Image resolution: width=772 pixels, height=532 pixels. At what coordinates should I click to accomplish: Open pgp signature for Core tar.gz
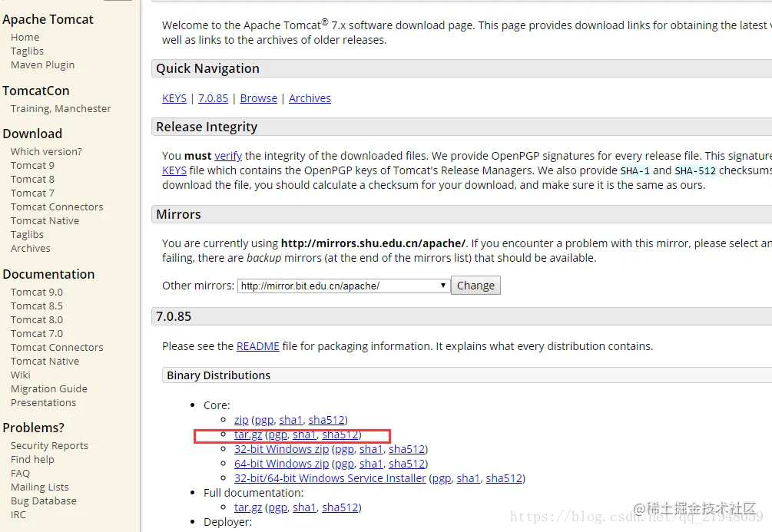[277, 435]
